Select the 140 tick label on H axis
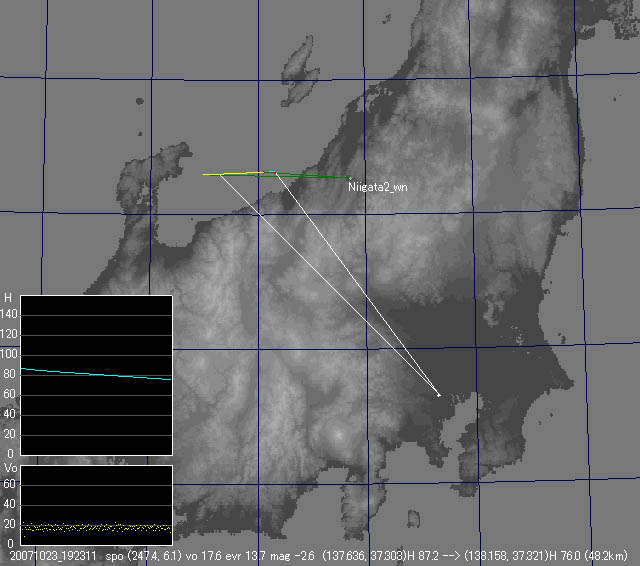The width and height of the screenshot is (640, 566). 9,314
